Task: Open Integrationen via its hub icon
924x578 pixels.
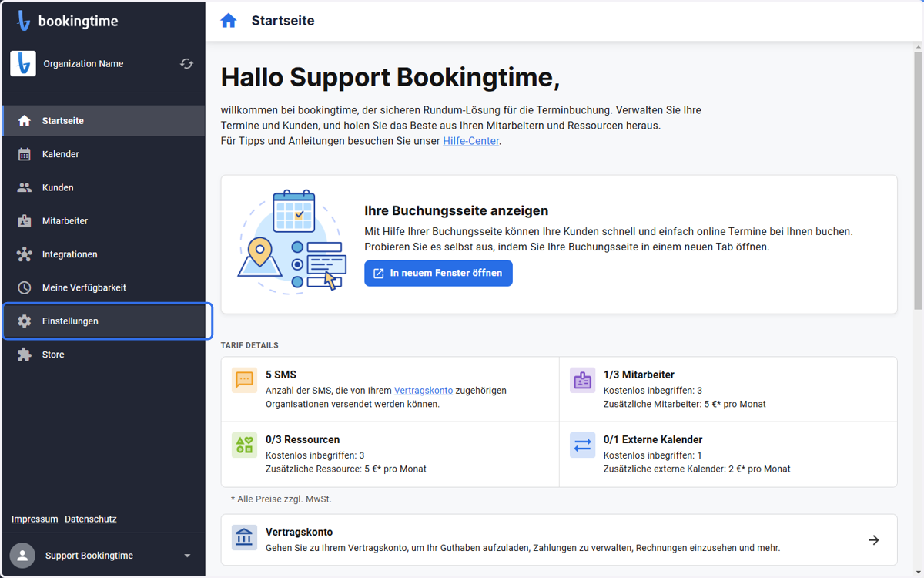Action: pos(25,254)
